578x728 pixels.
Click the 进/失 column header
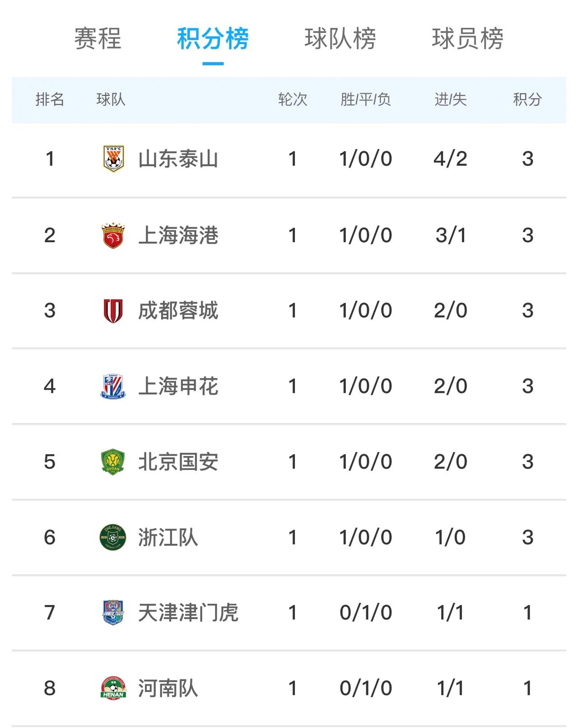[x=450, y=99]
